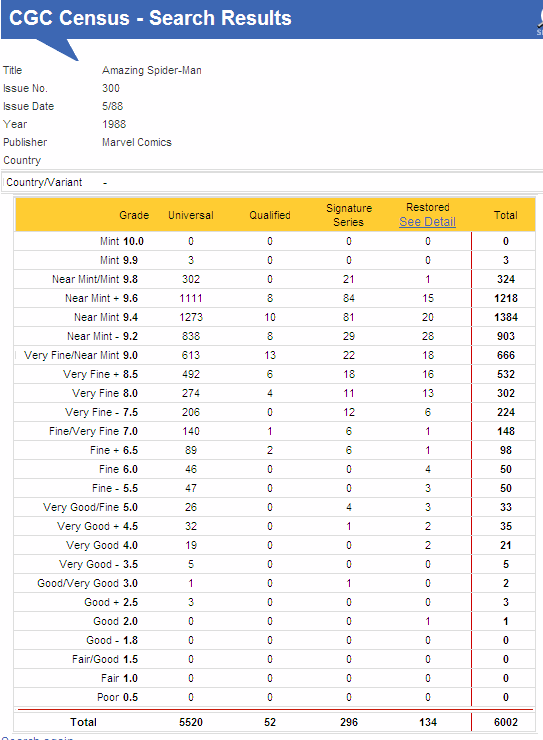Click Restored count 28 for grade 9.2
This screenshot has width=543, height=740.
tap(428, 336)
